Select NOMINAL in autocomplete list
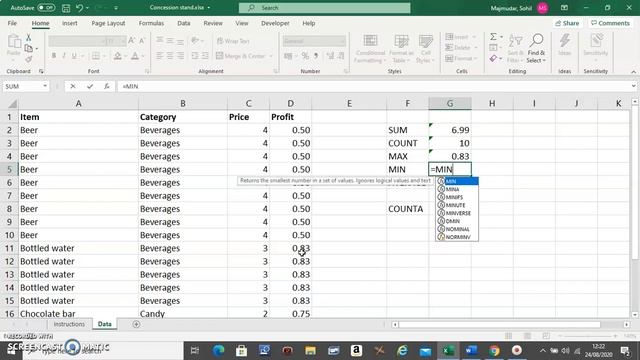Screen dimensions: 640x360 pyautogui.click(x=457, y=229)
